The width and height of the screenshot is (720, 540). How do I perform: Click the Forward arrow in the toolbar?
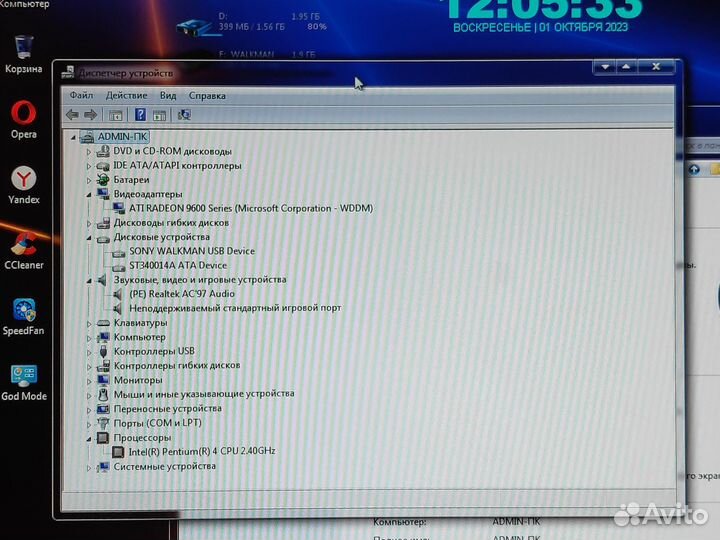90,115
